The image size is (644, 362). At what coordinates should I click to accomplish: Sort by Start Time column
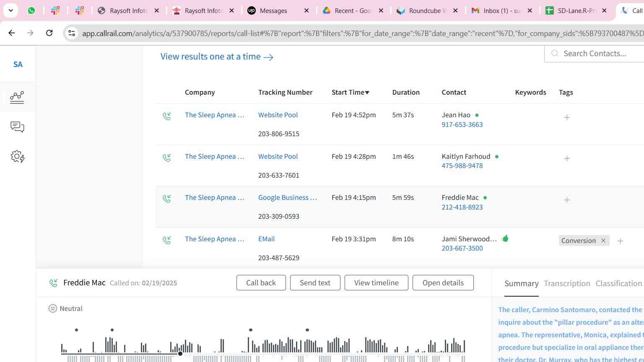click(x=351, y=92)
